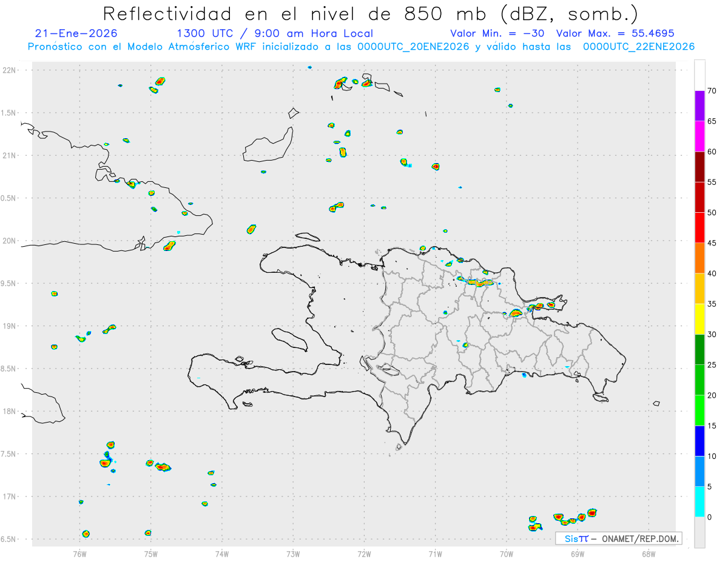
Task: Select the cyan 0–5 dBZ colorbar segment
Action: (x=699, y=502)
